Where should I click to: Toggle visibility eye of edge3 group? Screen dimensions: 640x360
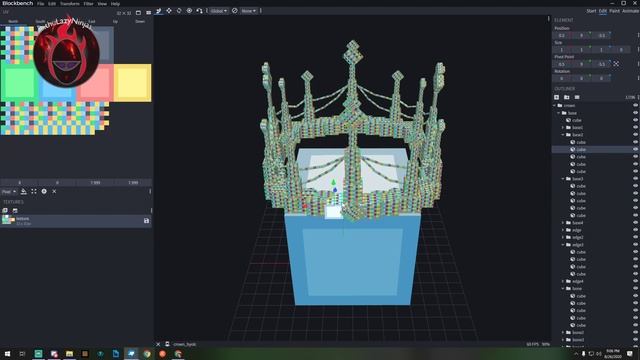point(636,244)
